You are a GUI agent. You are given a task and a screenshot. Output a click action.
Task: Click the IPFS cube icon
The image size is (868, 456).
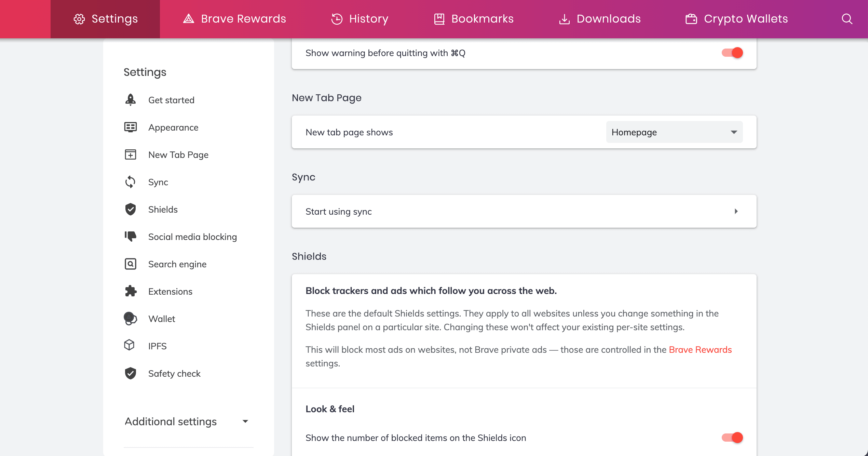(129, 345)
